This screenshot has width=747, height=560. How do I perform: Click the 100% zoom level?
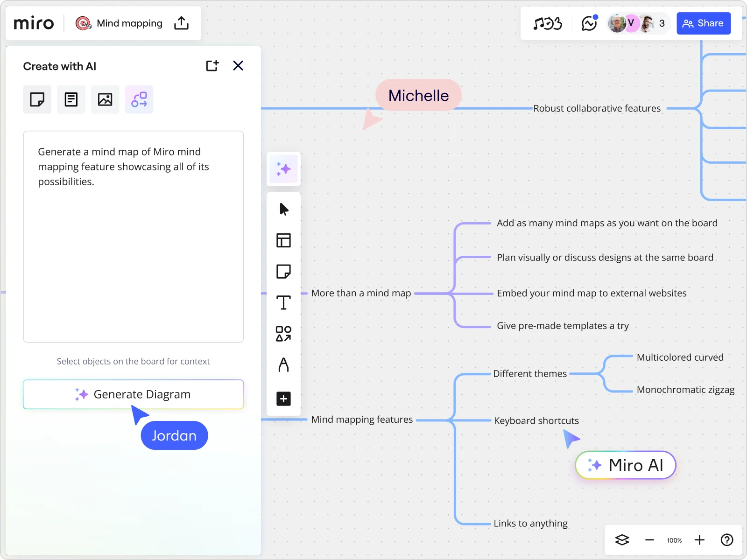(674, 540)
